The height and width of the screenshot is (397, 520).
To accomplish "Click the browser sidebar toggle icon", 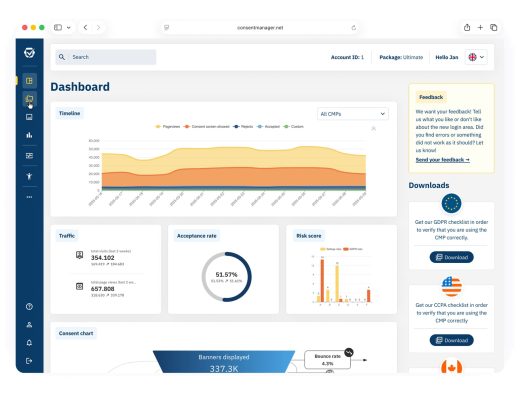I will click(x=58, y=27).
